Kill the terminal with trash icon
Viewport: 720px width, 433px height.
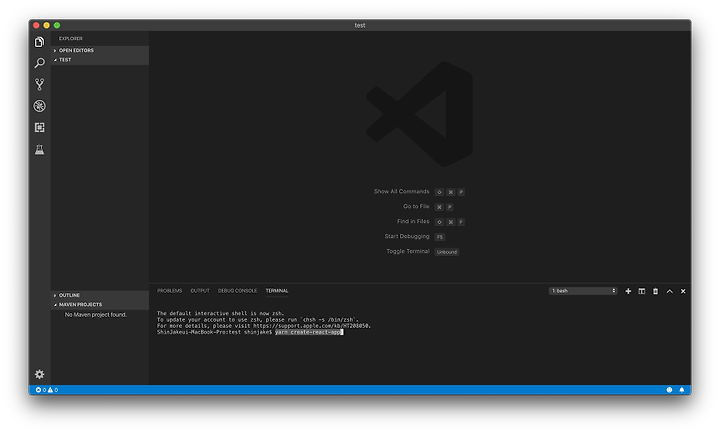(655, 291)
